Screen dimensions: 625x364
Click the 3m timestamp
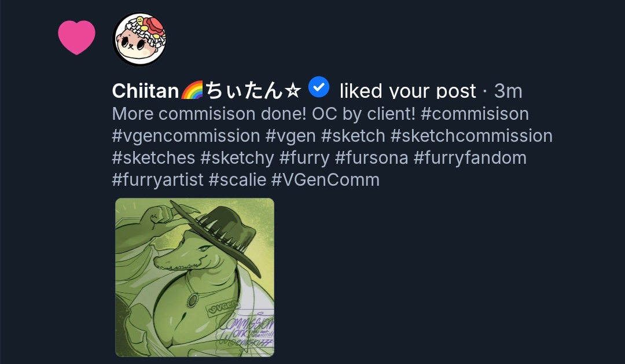(x=508, y=91)
